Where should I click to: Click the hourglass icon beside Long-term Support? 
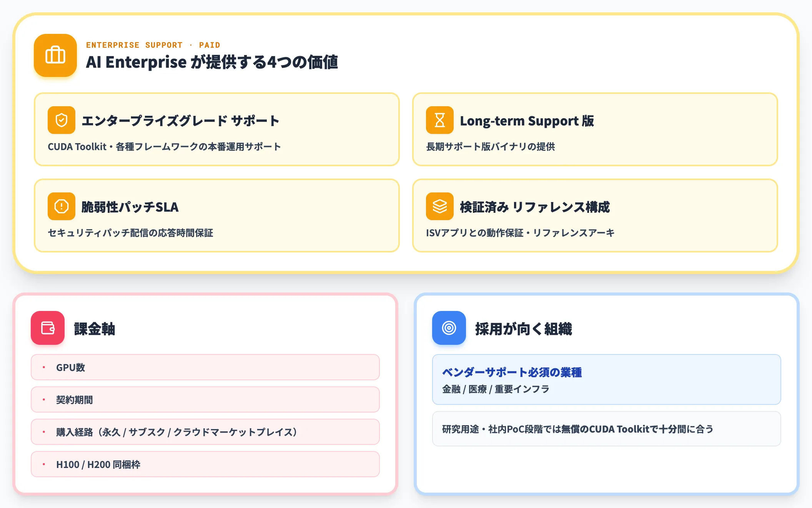pos(440,120)
